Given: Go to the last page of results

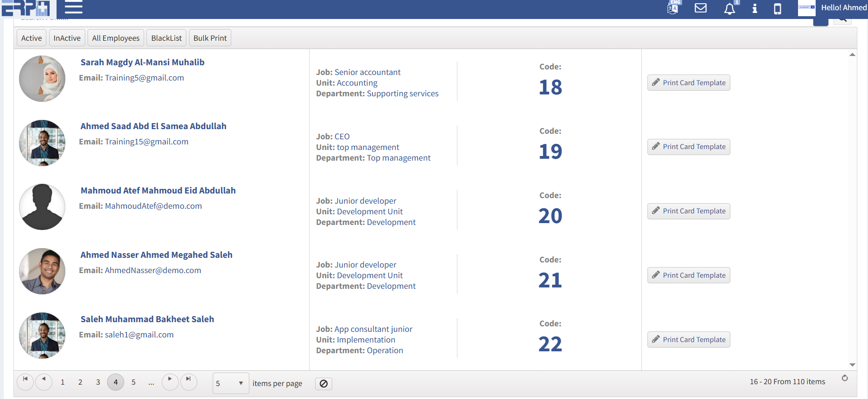Looking at the screenshot, I should point(189,381).
